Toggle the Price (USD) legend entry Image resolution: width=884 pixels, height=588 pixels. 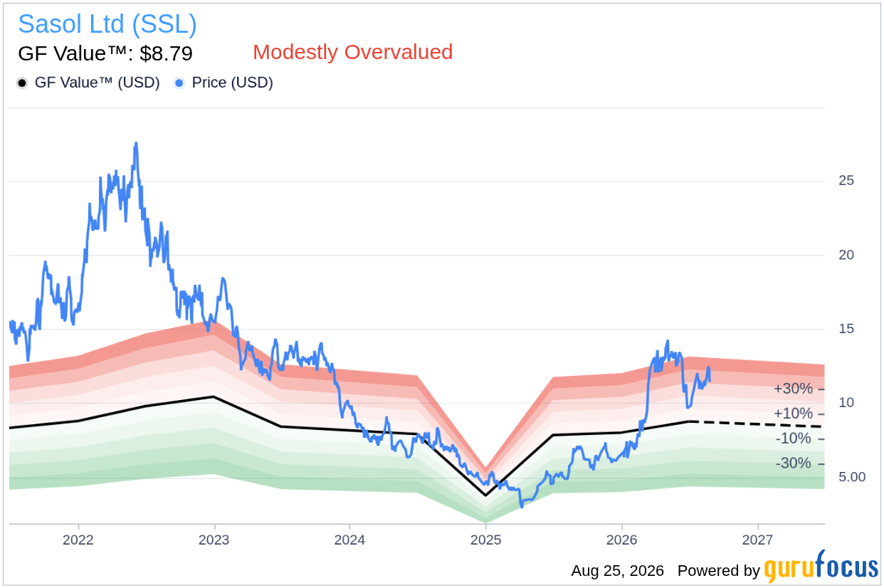pos(223,83)
